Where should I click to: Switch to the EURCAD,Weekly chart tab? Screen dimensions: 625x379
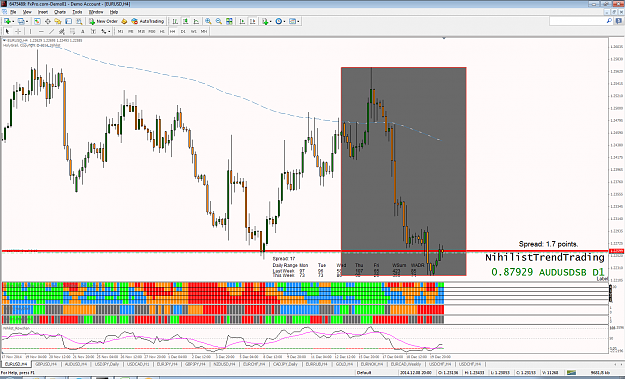tap(406, 364)
